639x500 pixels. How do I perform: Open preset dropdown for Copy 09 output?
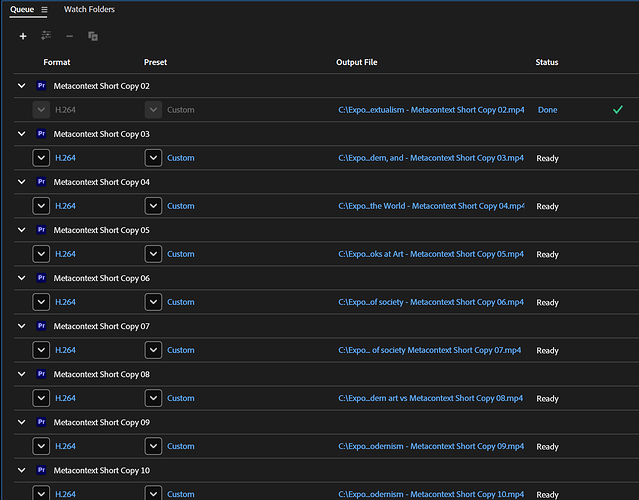(153, 446)
